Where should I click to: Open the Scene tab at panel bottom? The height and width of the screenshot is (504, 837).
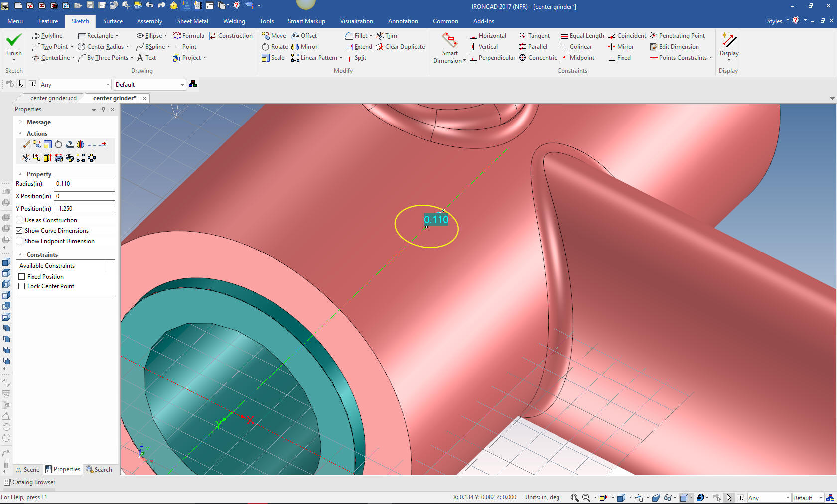pos(27,469)
